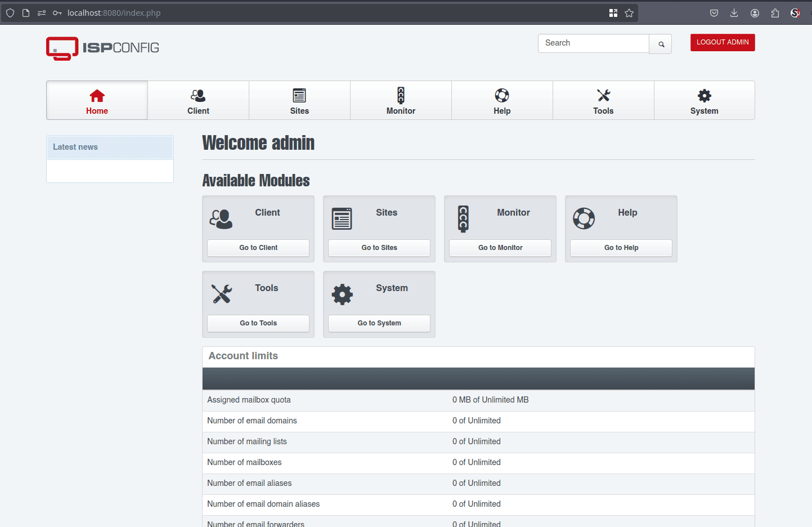Switch to the Client navigation tab
Image resolution: width=812 pixels, height=527 pixels.
198,101
